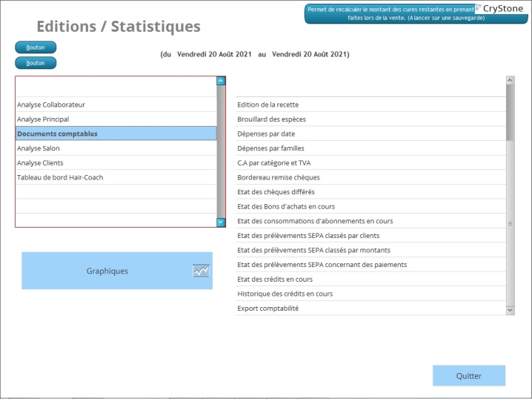Open Tableau de bord Hair-Coach
Viewport: 532px width, 399px height.
coord(116,177)
